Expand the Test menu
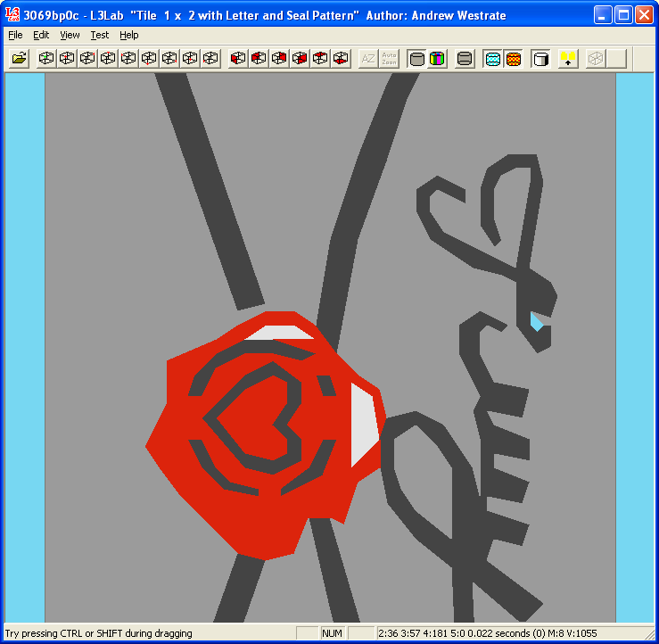Image resolution: width=659 pixels, height=644 pixels. [x=100, y=35]
